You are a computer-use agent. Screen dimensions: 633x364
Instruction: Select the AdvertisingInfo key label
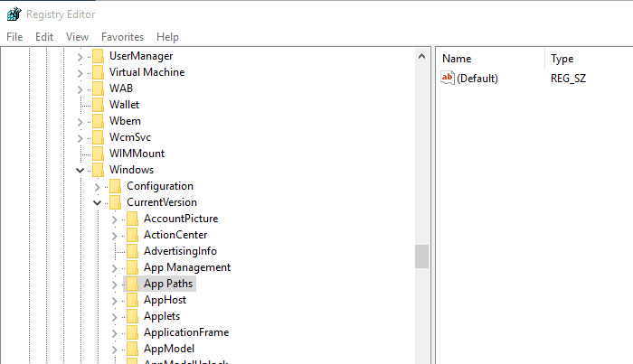click(x=180, y=251)
